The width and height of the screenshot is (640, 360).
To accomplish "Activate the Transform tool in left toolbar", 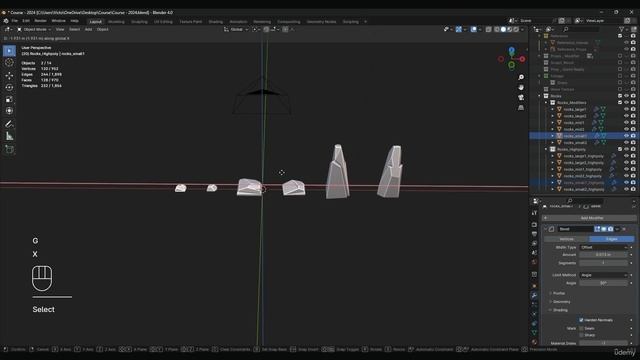I will tap(9, 111).
